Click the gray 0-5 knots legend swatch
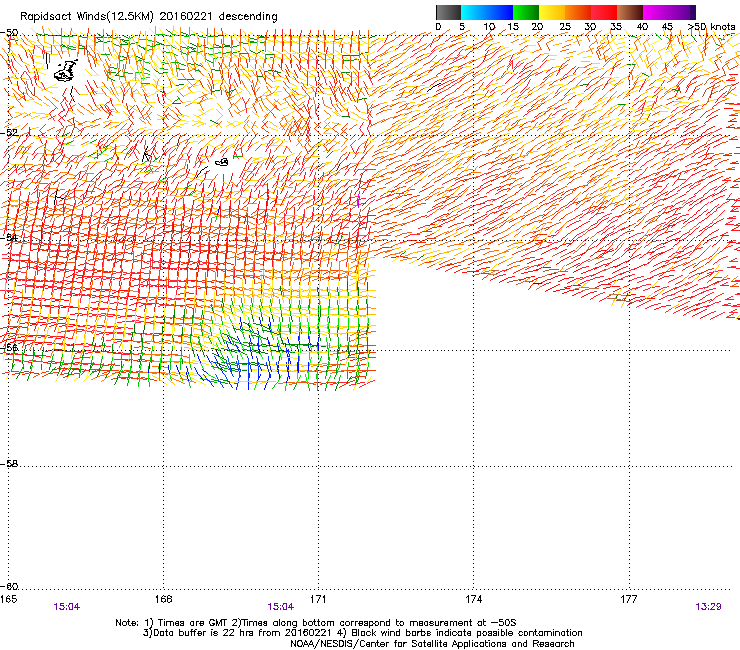740x650 pixels. [448, 12]
